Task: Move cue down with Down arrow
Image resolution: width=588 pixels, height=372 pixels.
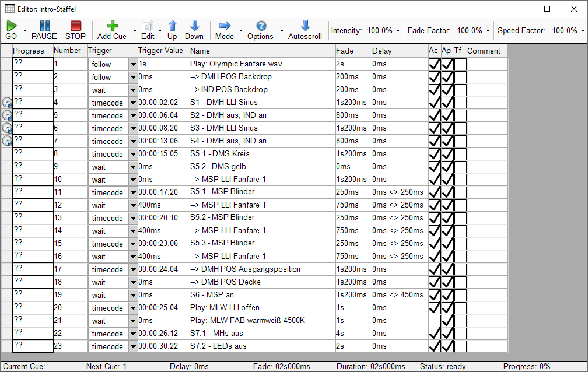Action: click(x=194, y=26)
